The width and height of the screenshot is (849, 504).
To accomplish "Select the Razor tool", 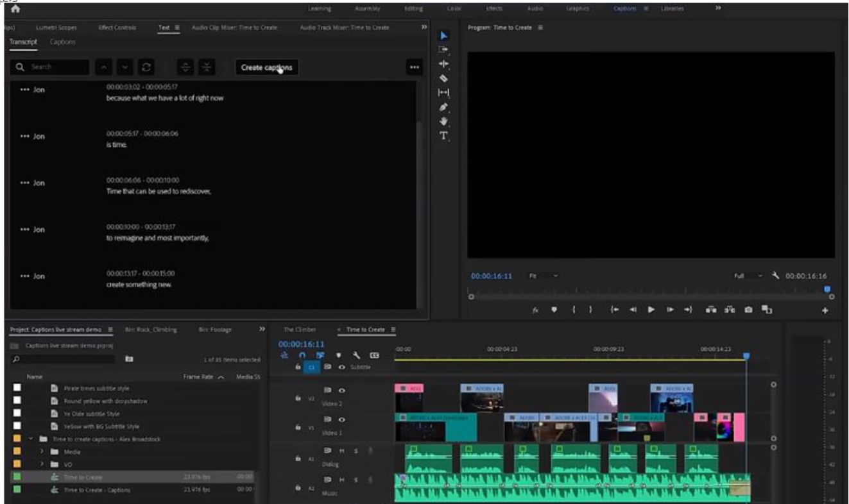I will tap(443, 78).
